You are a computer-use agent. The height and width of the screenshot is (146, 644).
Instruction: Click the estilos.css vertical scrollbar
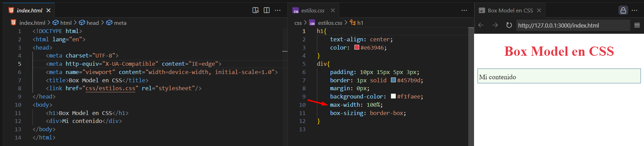tap(471, 86)
